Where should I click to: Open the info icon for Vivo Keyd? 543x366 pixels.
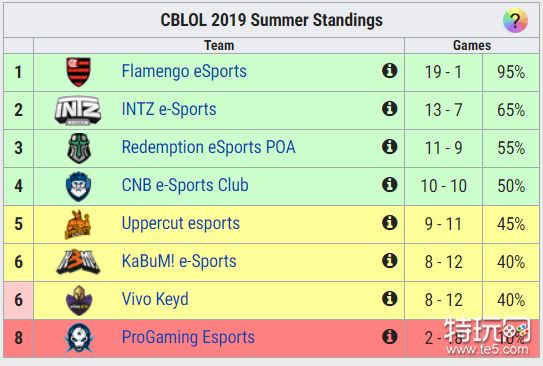[x=390, y=298]
